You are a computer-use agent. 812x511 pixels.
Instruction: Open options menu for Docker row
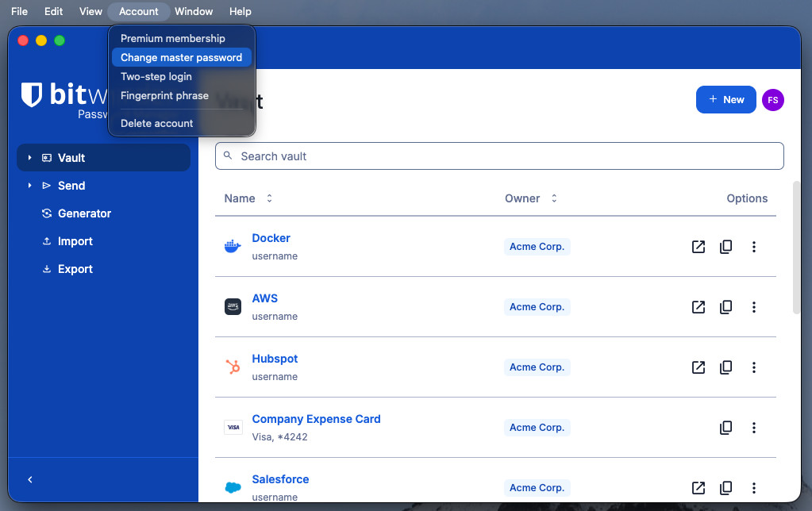pos(754,247)
